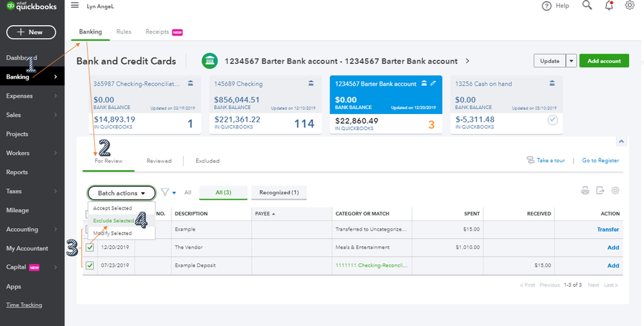Open the settings gear in top bar

(630, 5)
